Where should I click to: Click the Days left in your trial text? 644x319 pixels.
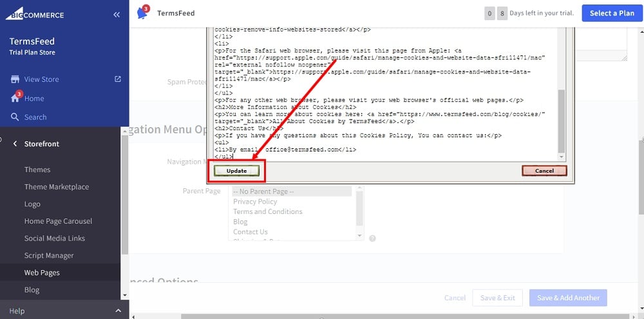pyautogui.click(x=542, y=13)
